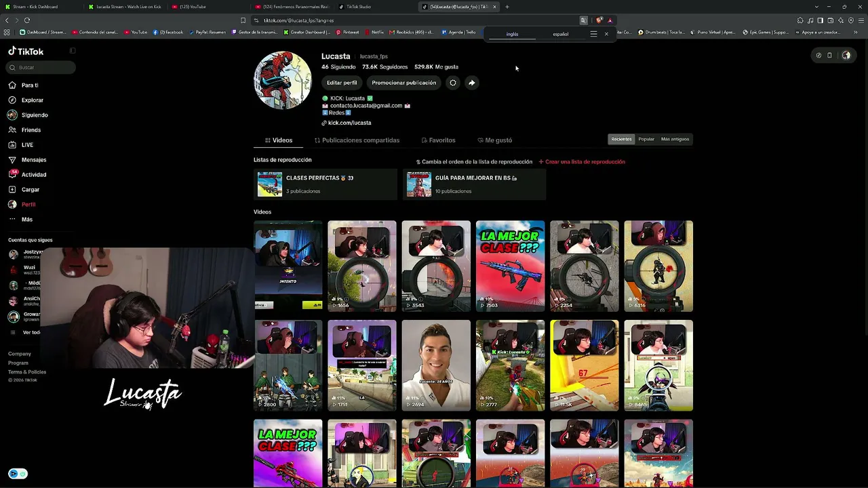Open the Favoritos tab
The image size is (868, 488).
[438, 140]
